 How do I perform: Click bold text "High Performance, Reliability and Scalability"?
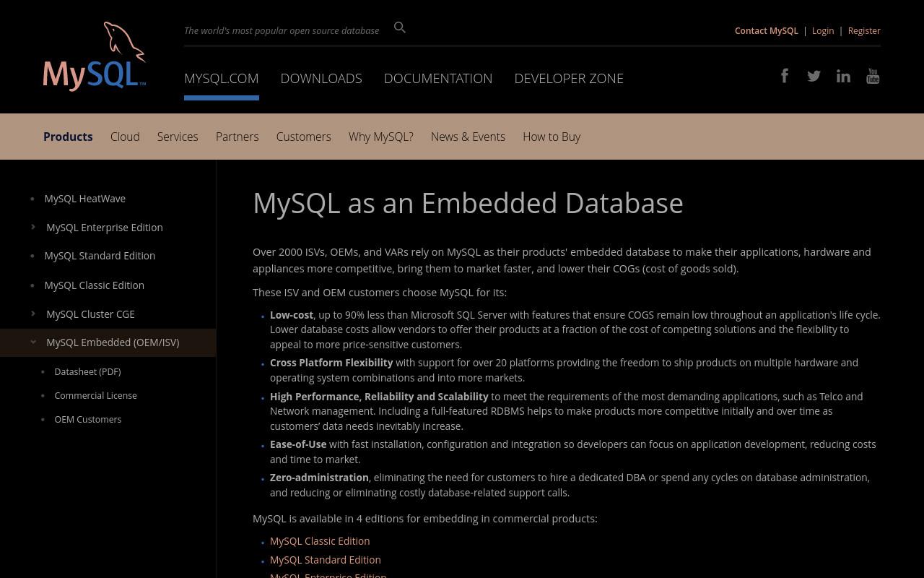[x=379, y=396]
